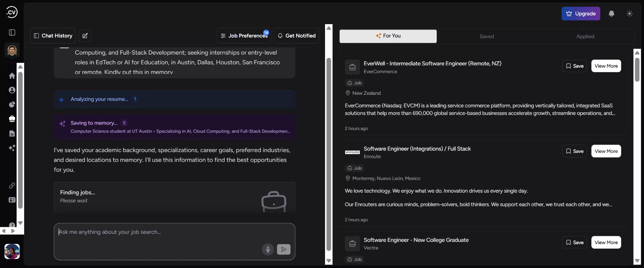Click Monterrey, Nuevo León, Mexico location
Image resolution: width=644 pixels, height=268 pixels.
click(386, 179)
